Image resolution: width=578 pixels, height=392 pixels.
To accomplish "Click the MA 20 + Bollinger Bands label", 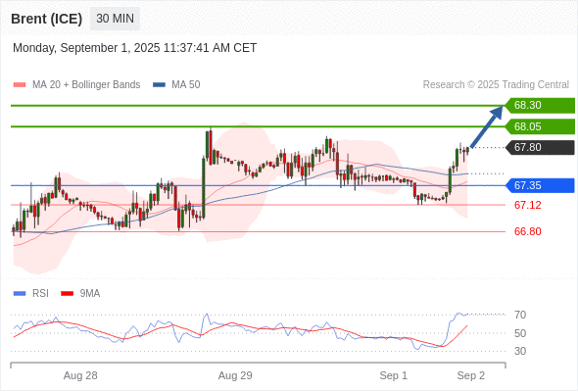I will 86,85.
